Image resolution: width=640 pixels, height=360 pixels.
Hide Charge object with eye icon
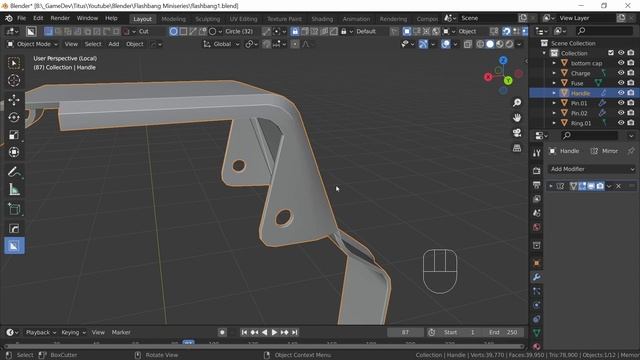(621, 73)
